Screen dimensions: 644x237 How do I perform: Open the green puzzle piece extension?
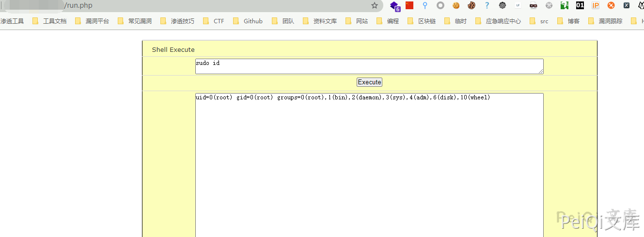click(565, 5)
